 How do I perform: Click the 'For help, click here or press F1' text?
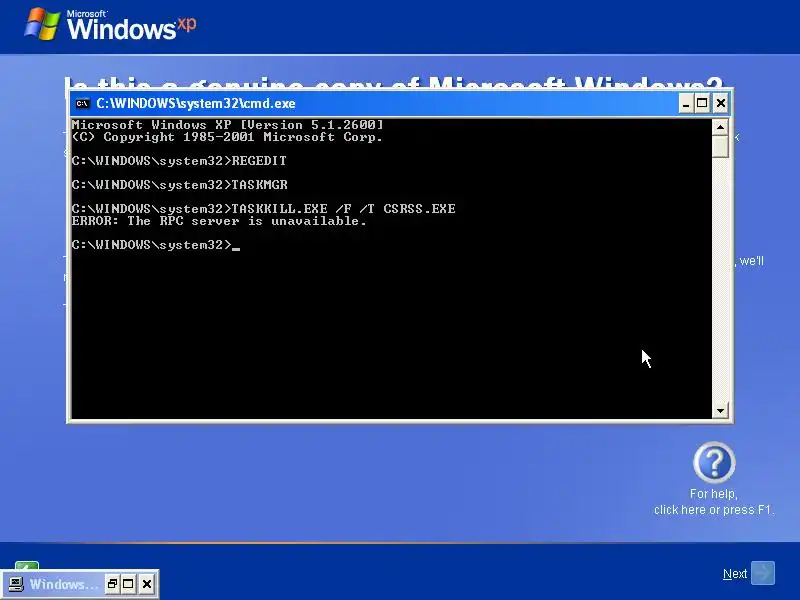point(714,502)
